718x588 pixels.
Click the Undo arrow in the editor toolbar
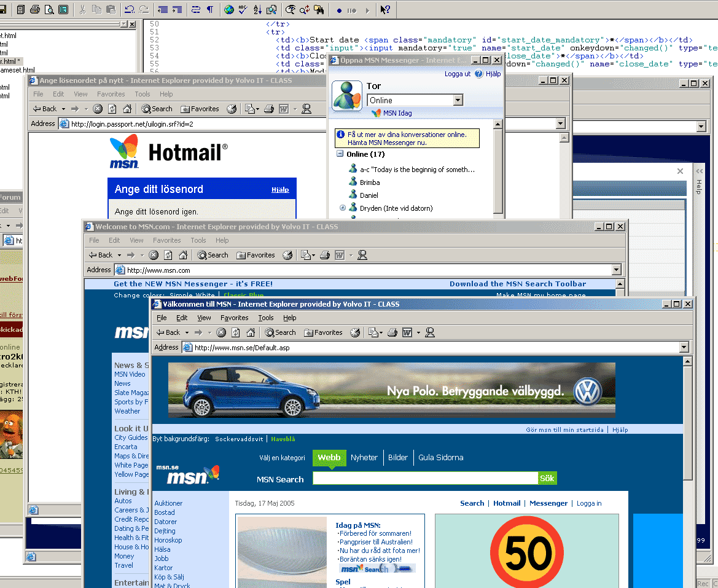pos(129,9)
